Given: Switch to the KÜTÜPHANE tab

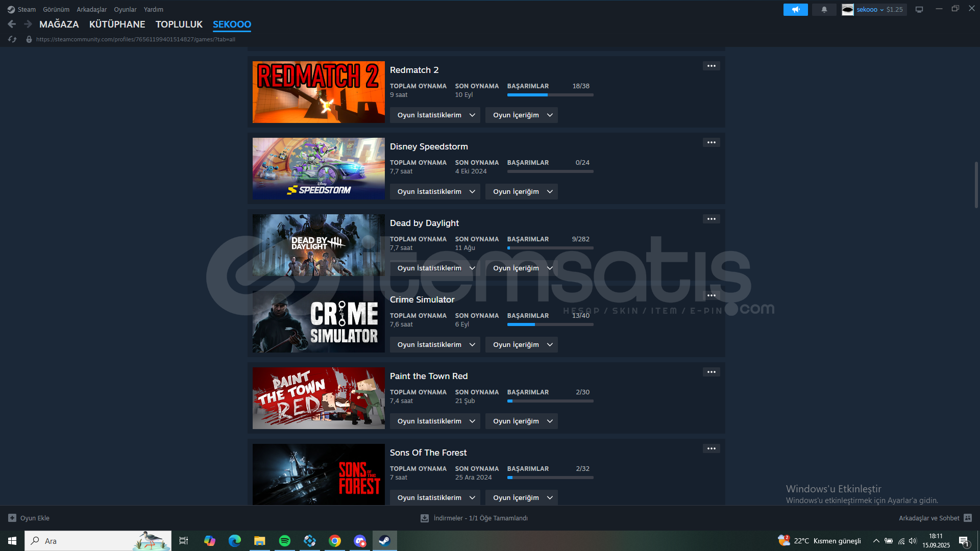Looking at the screenshot, I should (117, 24).
